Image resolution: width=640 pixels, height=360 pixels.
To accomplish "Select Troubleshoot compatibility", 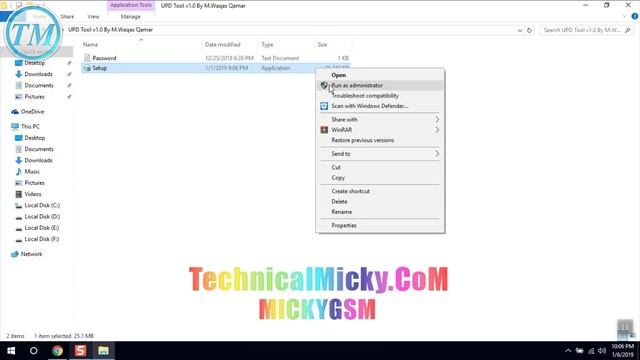I will coord(380,96).
